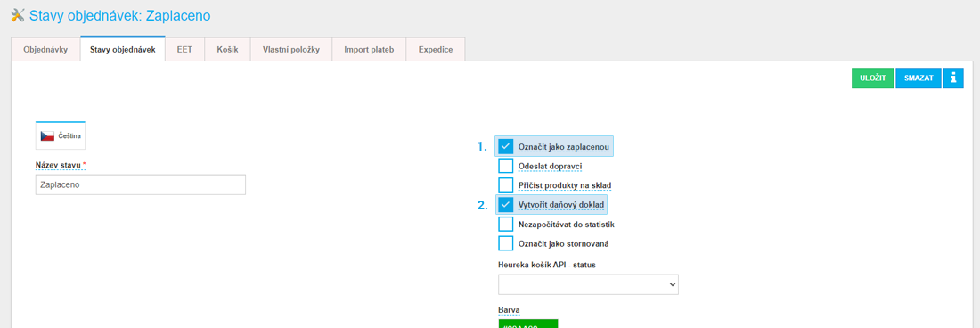980x328 pixels.
Task: Go to the Košík tab
Action: [x=227, y=49]
